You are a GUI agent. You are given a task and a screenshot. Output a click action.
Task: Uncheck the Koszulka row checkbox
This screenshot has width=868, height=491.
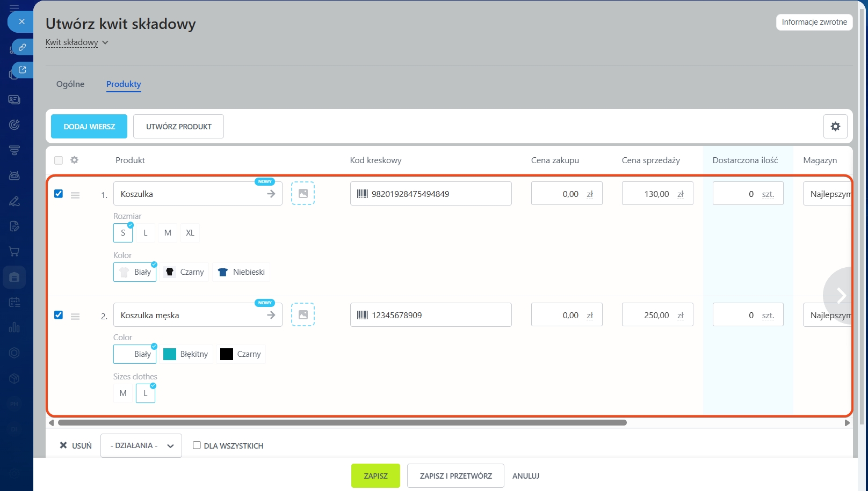coord(59,194)
